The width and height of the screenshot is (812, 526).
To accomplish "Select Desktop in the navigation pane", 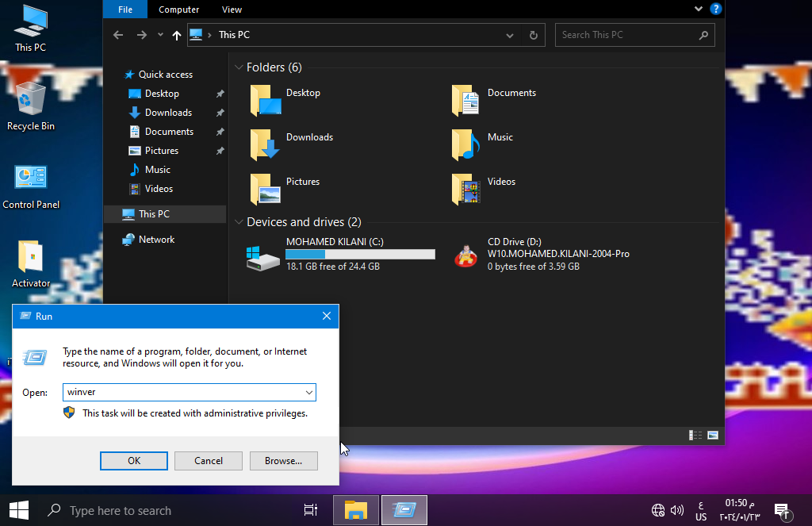I will 162,94.
